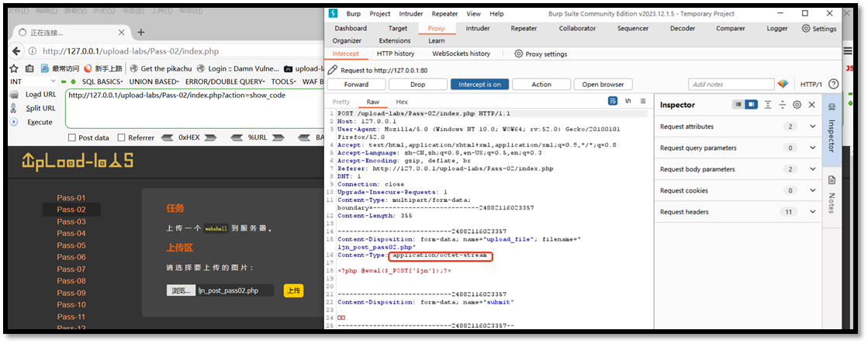Click the Action button

coord(541,84)
